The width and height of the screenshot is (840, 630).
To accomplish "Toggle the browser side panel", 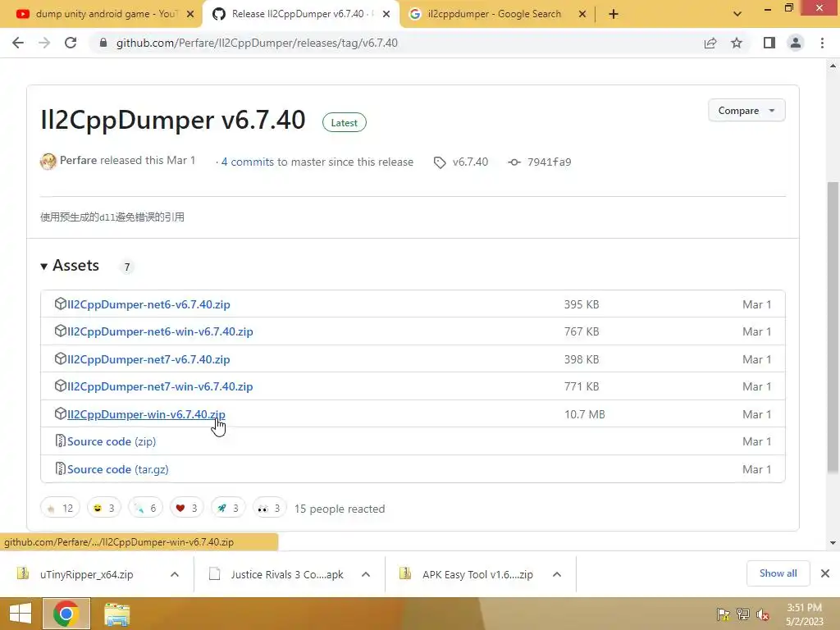I will (769, 43).
